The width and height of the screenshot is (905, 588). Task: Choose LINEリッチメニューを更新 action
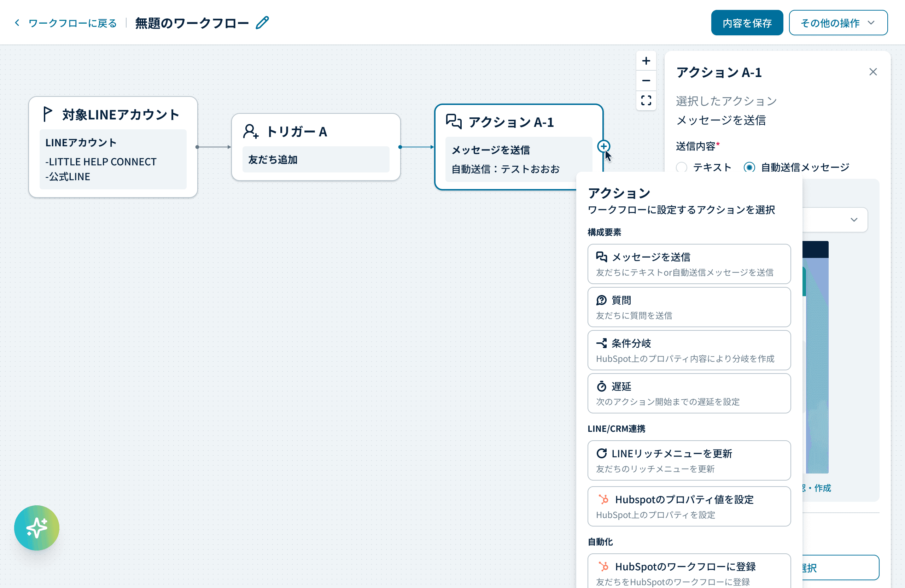point(689,460)
